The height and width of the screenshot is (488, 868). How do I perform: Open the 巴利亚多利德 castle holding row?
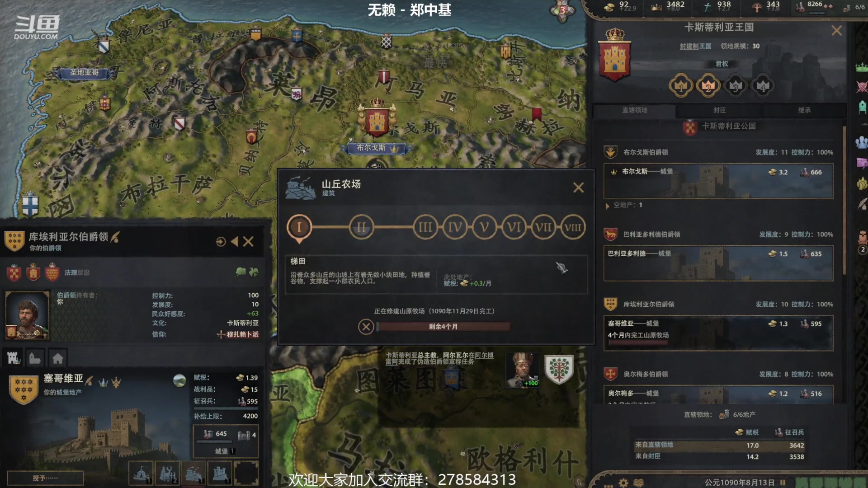[718, 263]
